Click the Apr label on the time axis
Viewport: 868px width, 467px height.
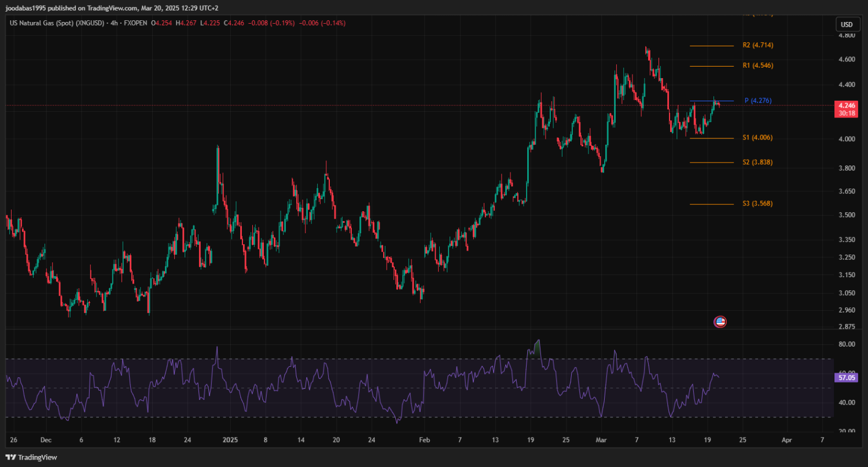786,440
